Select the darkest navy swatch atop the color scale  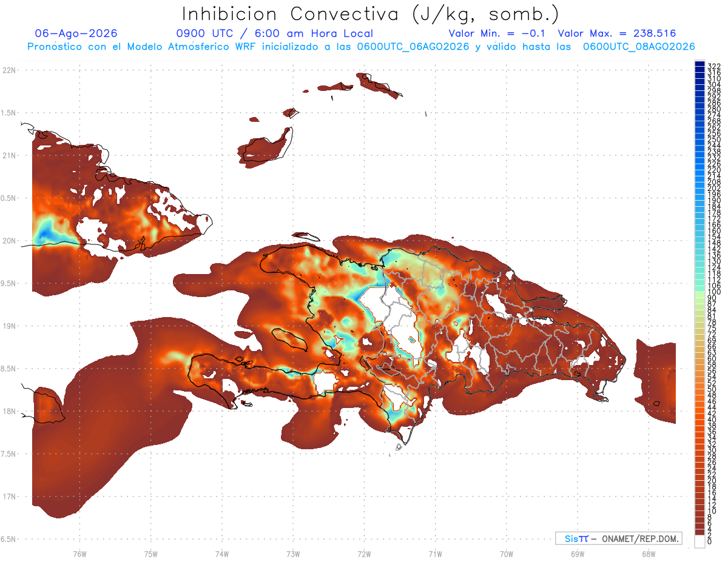pyautogui.click(x=699, y=64)
